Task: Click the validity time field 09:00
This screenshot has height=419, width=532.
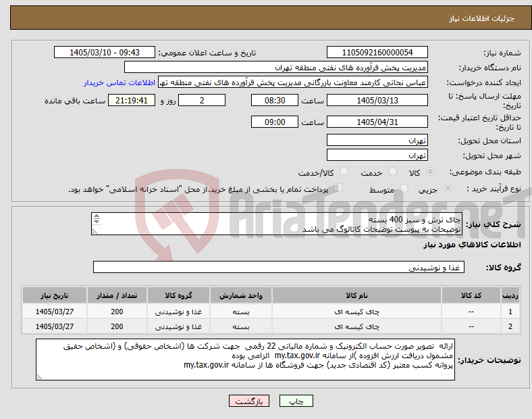Action: click(x=275, y=122)
